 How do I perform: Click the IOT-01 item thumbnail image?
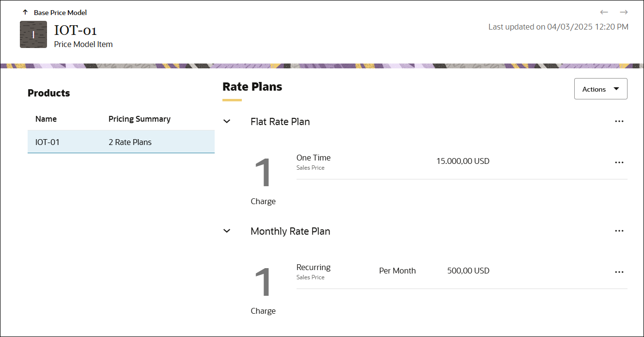pyautogui.click(x=33, y=34)
